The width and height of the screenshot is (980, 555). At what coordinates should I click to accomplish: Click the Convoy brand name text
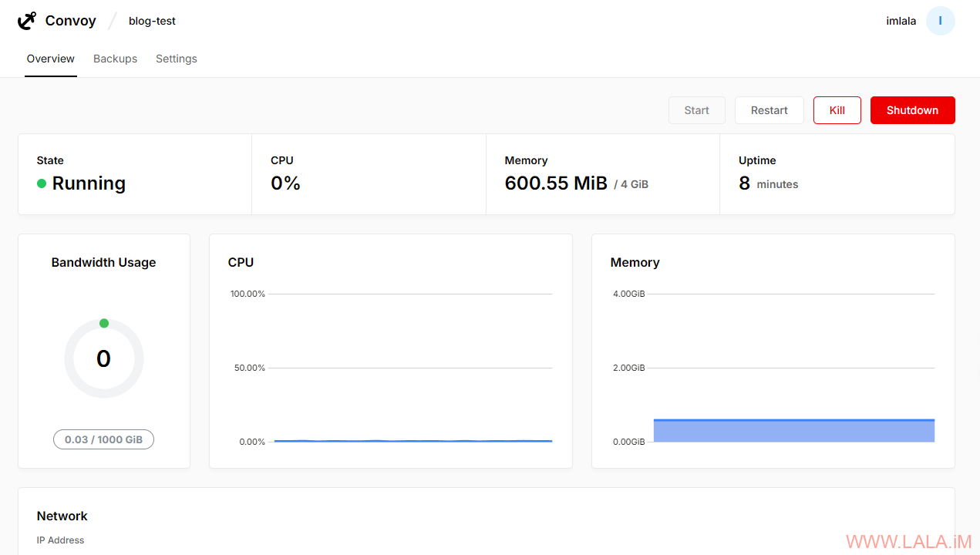tap(70, 21)
